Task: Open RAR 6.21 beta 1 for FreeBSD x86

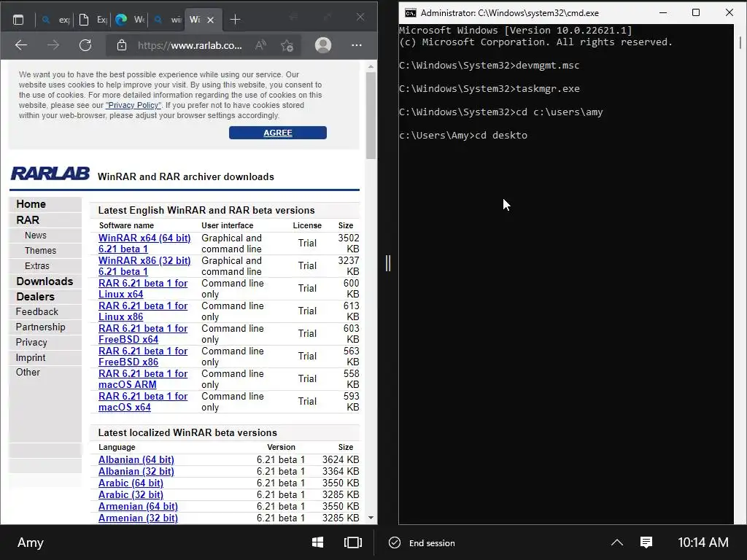Action: click(143, 356)
